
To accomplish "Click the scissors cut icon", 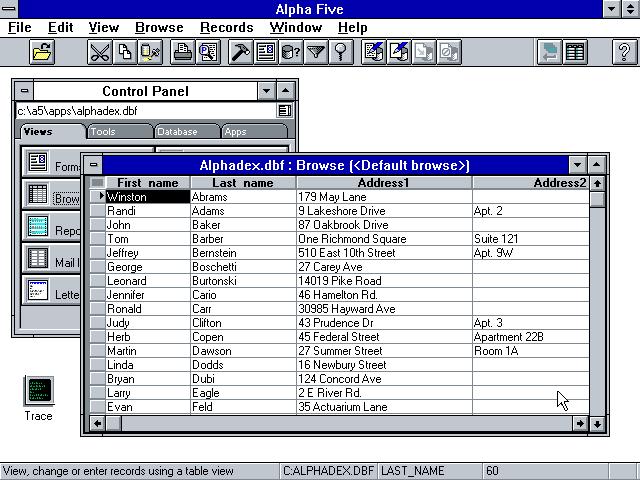I will (x=100, y=52).
